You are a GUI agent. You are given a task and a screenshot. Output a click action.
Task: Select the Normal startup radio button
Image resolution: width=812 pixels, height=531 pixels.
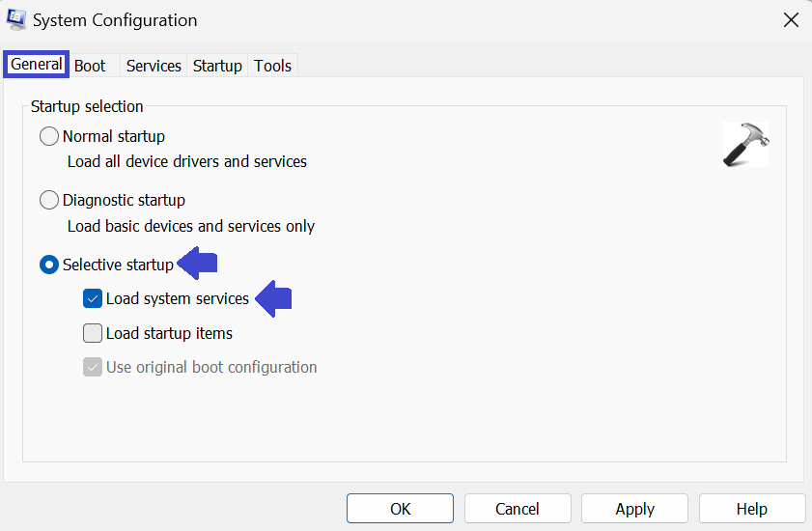point(49,136)
